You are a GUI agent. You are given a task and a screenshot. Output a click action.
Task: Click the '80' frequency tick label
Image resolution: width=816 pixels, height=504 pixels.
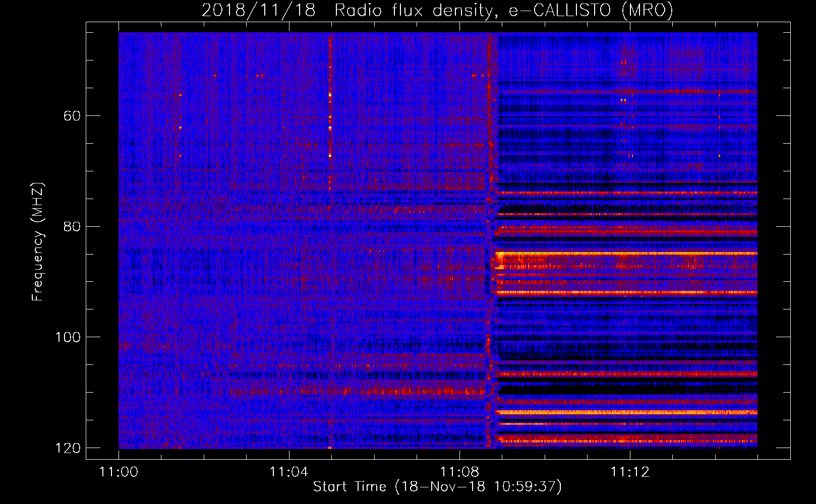pos(72,226)
